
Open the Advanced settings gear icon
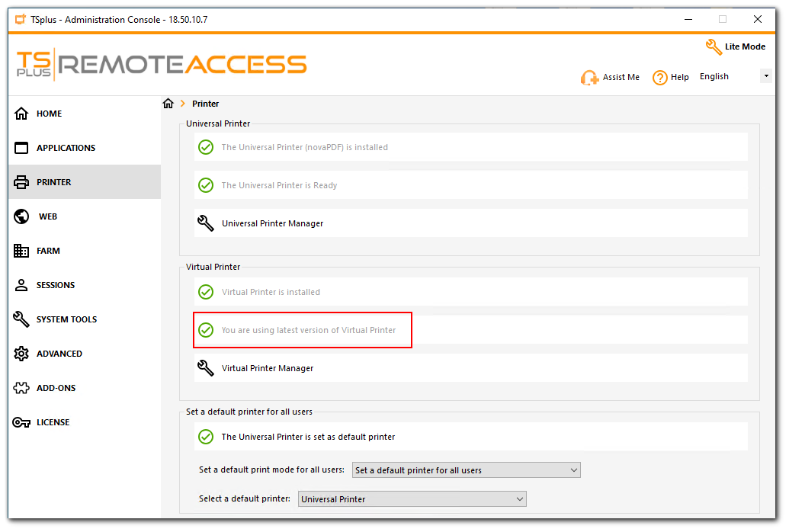21,353
